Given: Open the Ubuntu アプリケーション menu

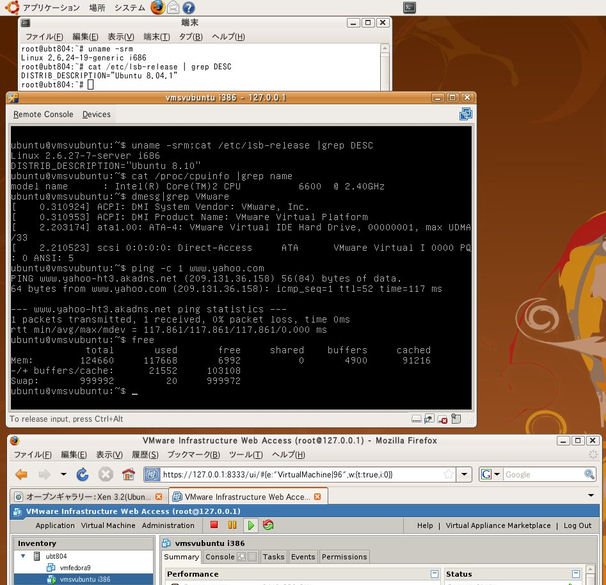Looking at the screenshot, I should 51,7.
